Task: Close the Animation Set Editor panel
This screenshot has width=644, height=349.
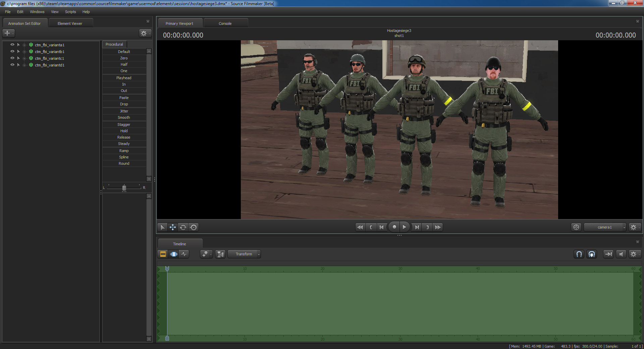Action: click(x=148, y=21)
